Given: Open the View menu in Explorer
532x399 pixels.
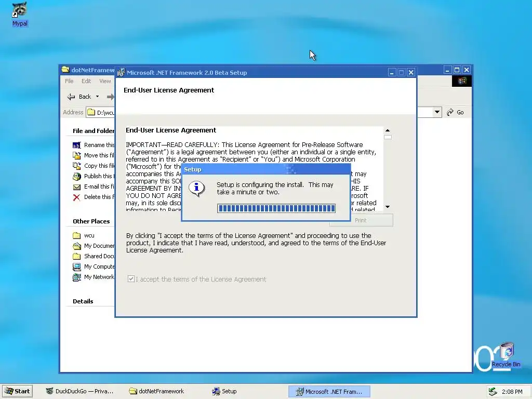Looking at the screenshot, I should [105, 81].
